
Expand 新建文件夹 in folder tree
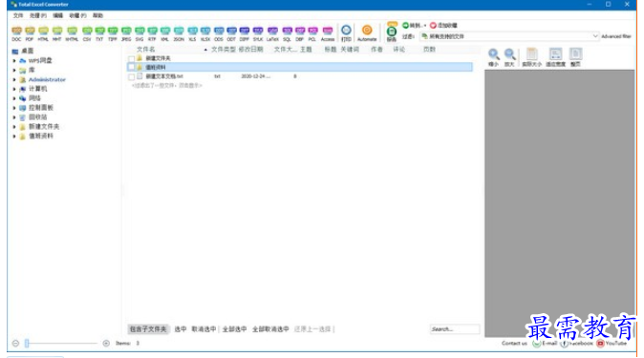[14, 127]
